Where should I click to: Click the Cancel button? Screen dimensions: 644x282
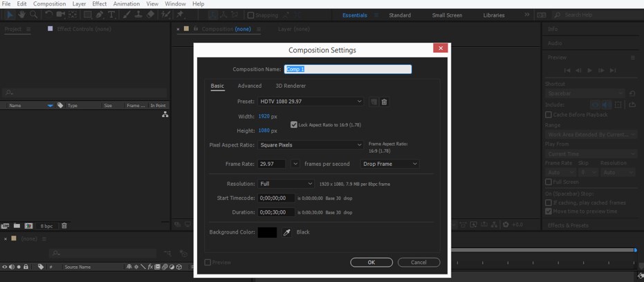click(x=419, y=262)
